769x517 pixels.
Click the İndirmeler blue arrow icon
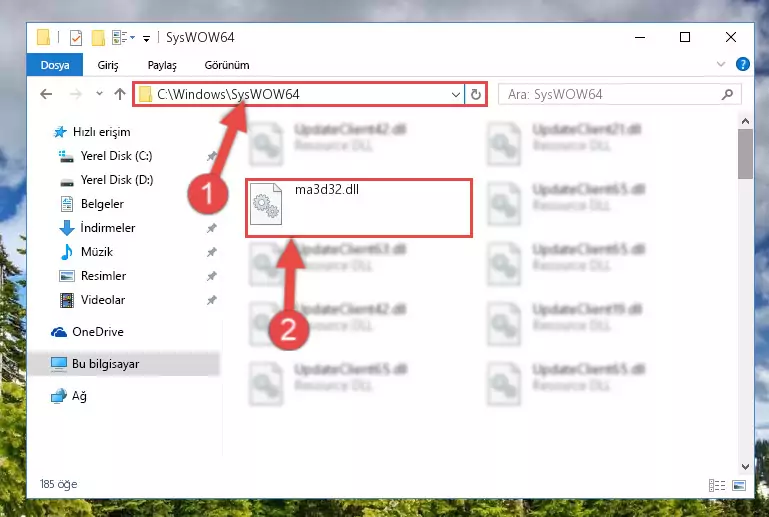click(x=67, y=228)
